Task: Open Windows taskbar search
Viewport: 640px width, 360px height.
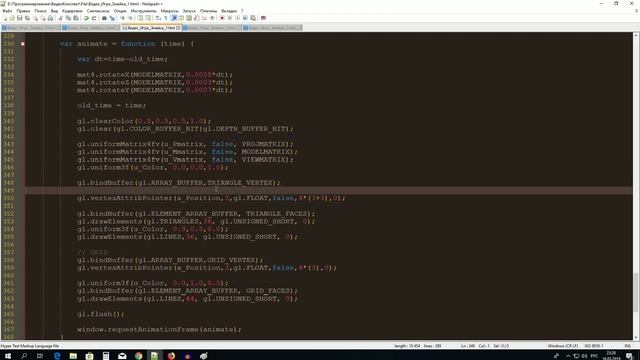Action: [x=24, y=356]
